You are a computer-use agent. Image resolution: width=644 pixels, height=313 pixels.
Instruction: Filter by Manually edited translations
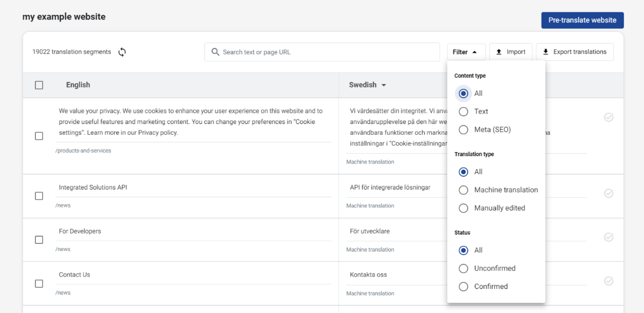463,208
